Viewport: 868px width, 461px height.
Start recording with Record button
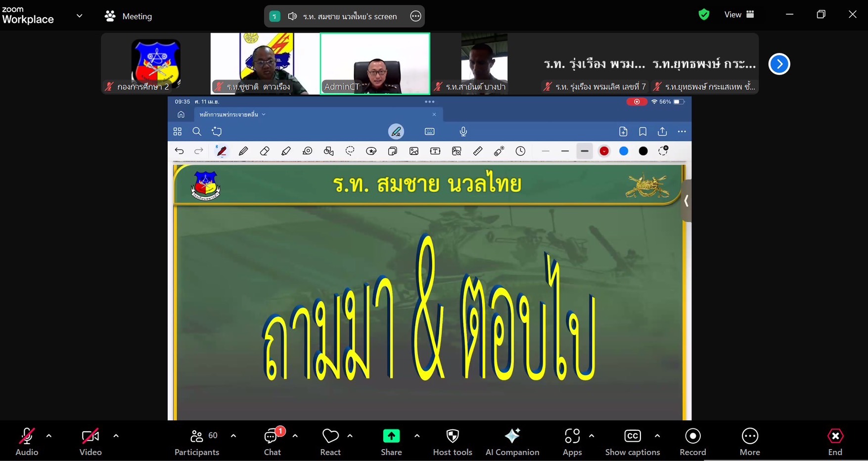coord(692,442)
